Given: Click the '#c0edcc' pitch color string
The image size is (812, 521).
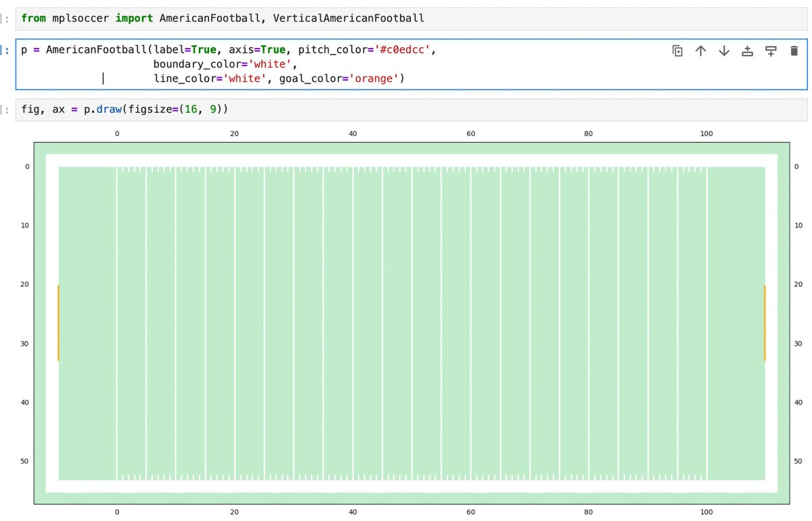Looking at the screenshot, I should (401, 50).
